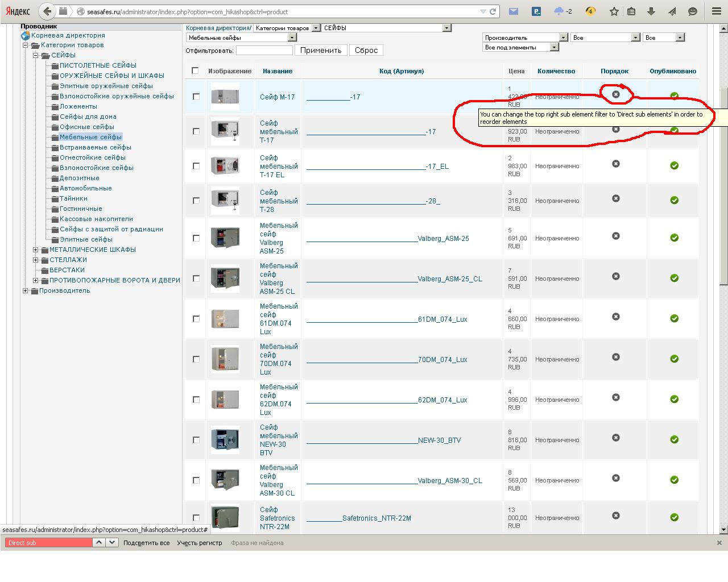Sort table by Название column header

click(x=278, y=71)
